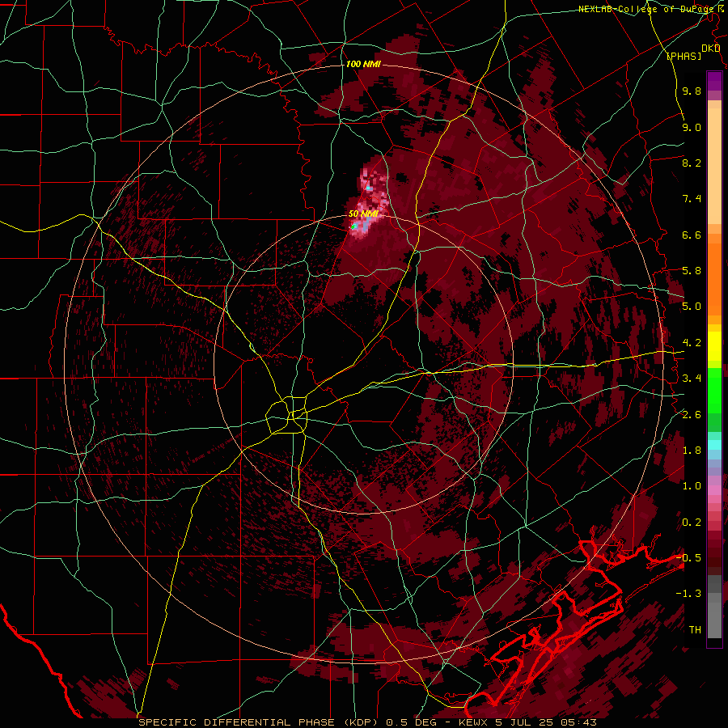Pick the peach swatch on the color bar

[x=714, y=167]
